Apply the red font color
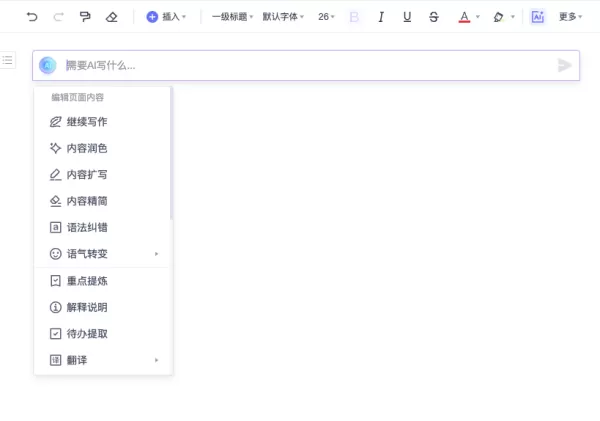600x421 pixels. pyautogui.click(x=464, y=17)
